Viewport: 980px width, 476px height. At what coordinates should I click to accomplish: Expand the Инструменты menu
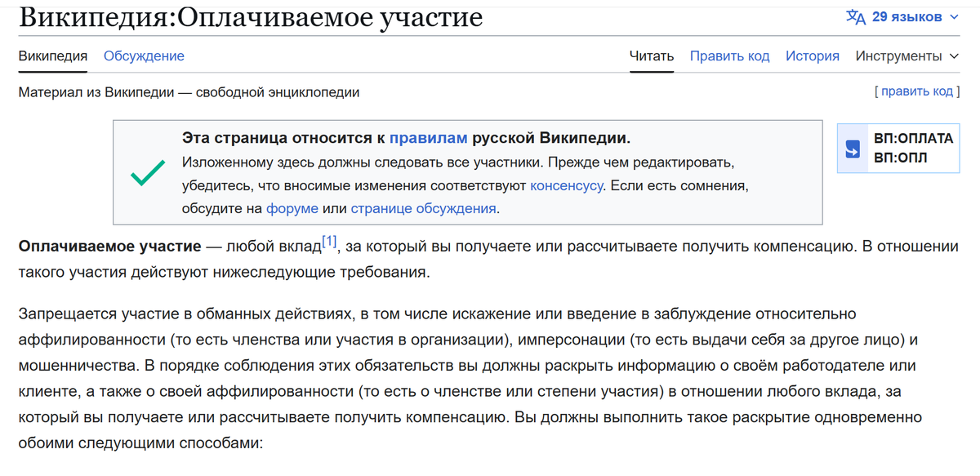tap(907, 56)
